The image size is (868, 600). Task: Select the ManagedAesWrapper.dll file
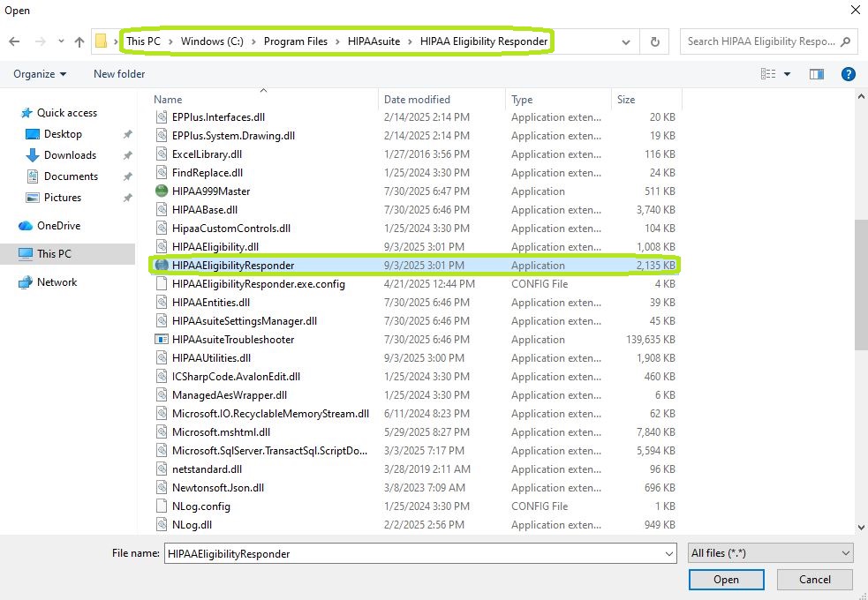pos(230,395)
